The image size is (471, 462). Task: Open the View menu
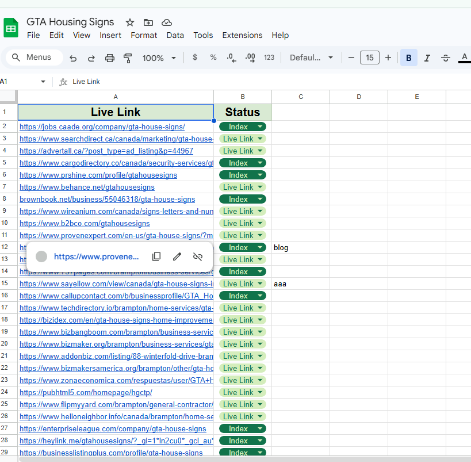81,35
